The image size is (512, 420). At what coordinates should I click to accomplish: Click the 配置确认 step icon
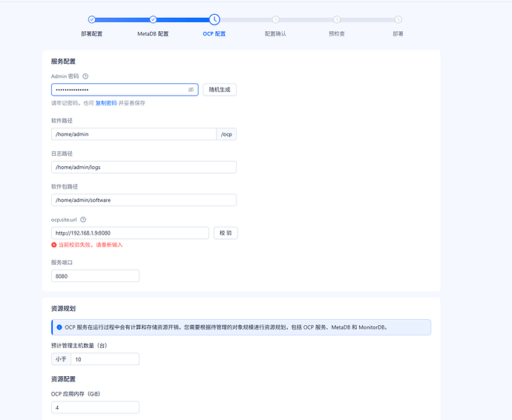[x=275, y=19]
